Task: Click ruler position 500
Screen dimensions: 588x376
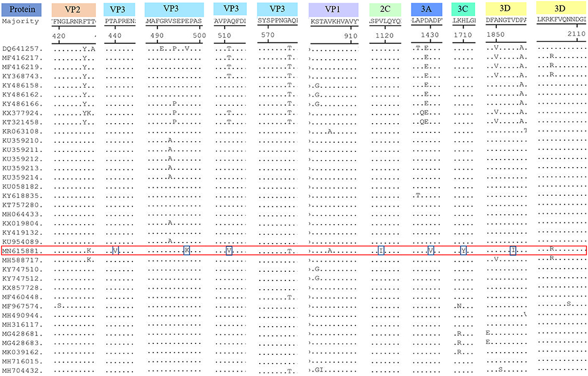Action: coord(200,36)
